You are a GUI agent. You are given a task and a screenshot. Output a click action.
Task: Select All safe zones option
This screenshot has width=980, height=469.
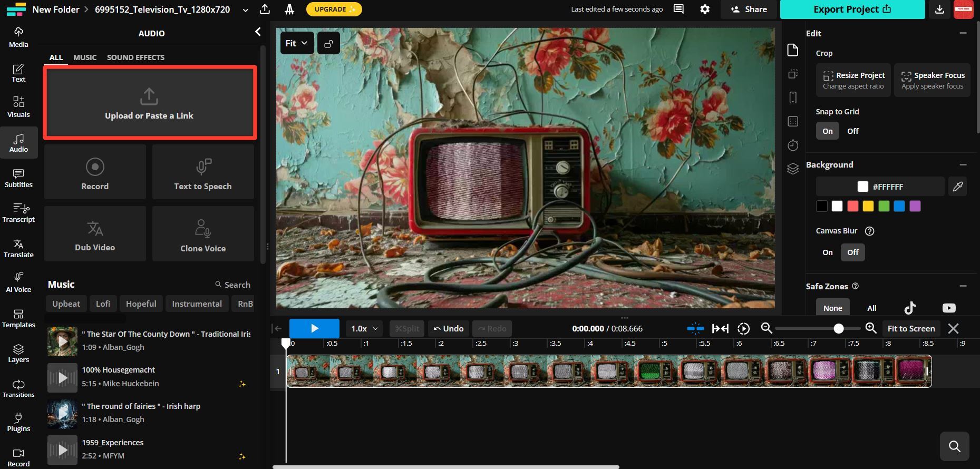coord(871,308)
